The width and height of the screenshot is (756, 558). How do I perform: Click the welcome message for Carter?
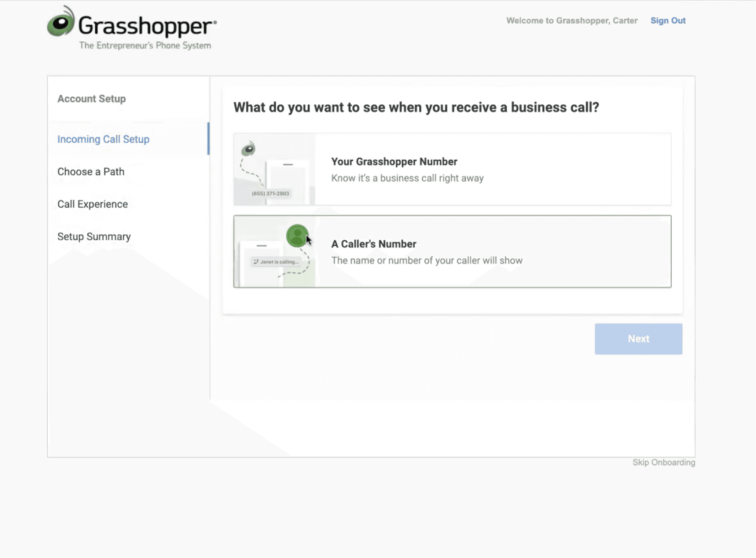[x=572, y=21]
